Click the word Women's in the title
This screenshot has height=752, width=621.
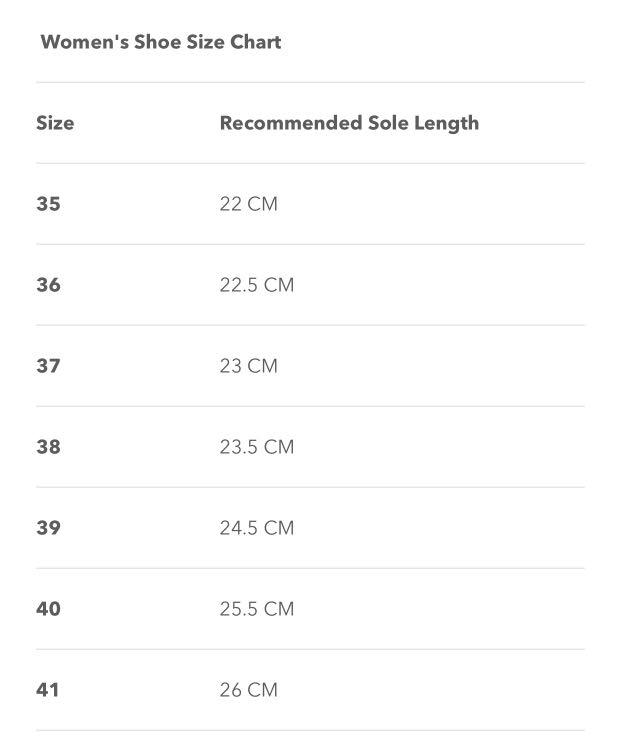[85, 42]
